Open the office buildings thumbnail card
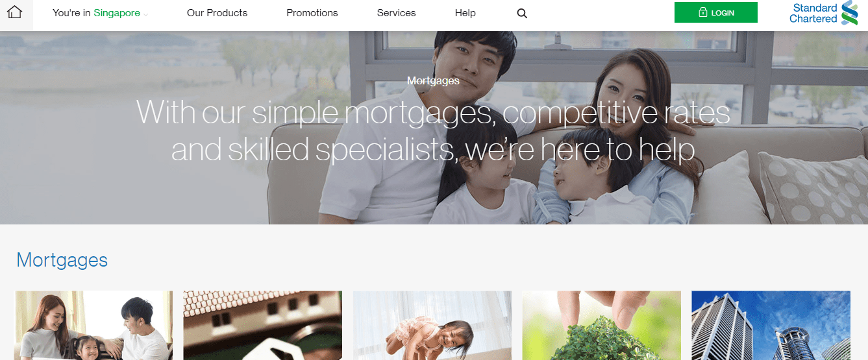Screen dimensions: 868x360 tap(771, 325)
